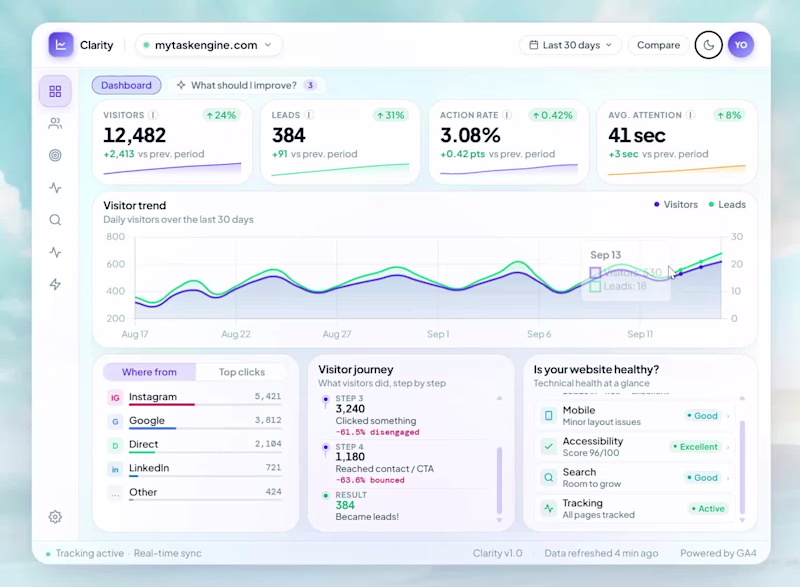Click the down arrow of Visitor journey scrollbar

point(499,520)
